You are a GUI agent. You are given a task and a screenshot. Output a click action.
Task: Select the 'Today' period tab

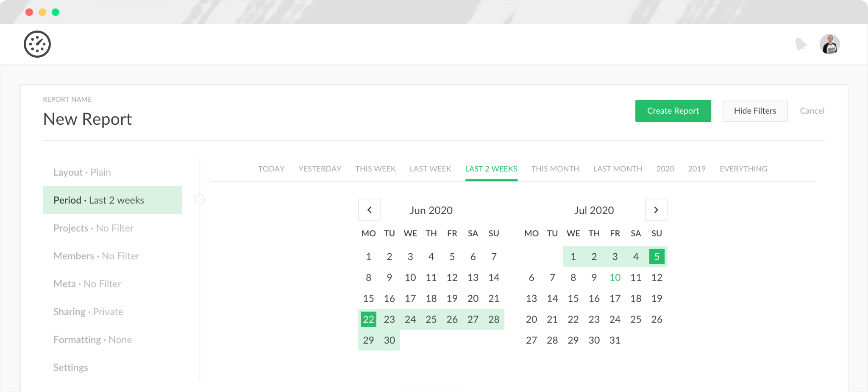pyautogui.click(x=271, y=168)
